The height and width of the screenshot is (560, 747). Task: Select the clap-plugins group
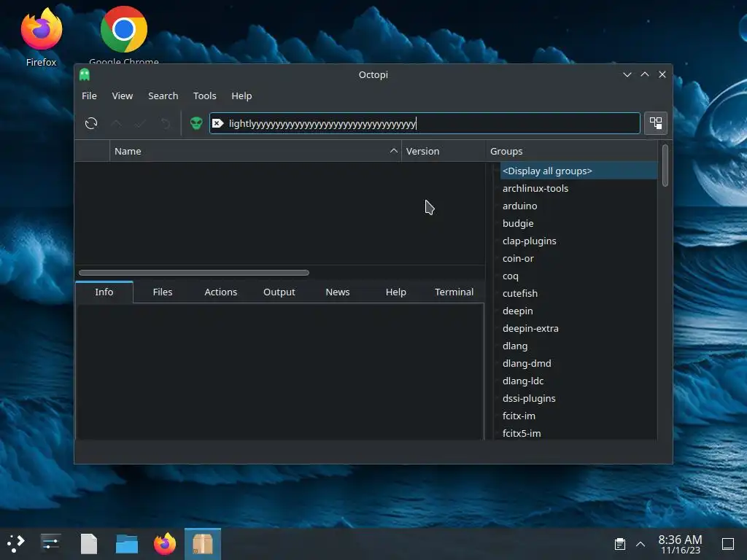(578, 241)
